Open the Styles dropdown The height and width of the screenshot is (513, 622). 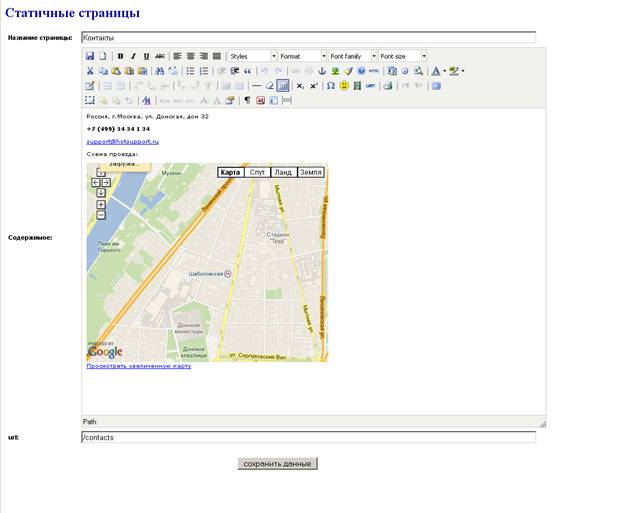click(253, 56)
